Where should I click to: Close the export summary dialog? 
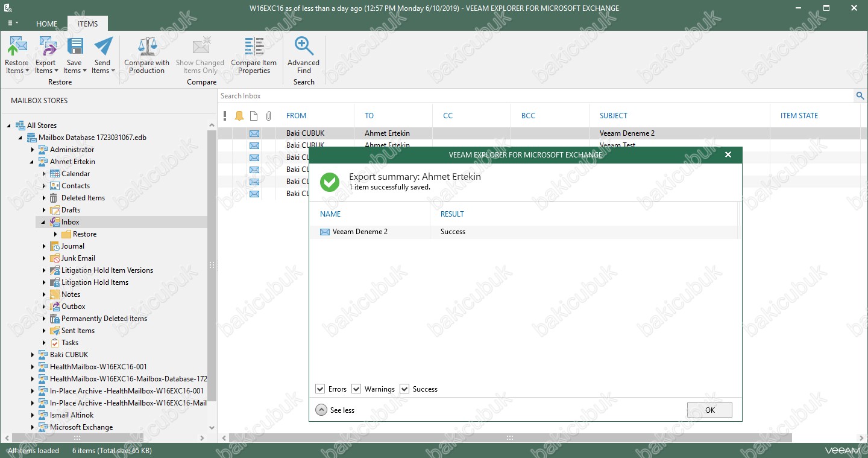(728, 155)
